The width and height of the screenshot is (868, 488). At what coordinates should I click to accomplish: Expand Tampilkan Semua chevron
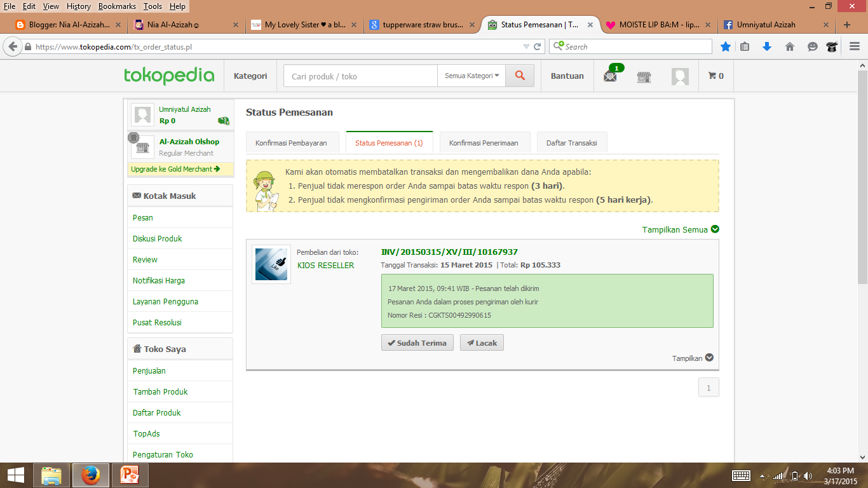pyautogui.click(x=715, y=229)
